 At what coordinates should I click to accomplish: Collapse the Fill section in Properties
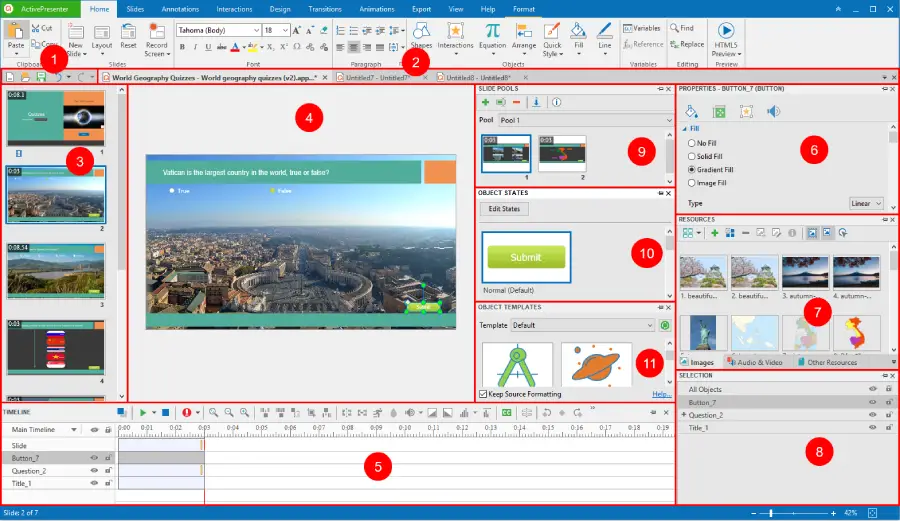pyautogui.click(x=685, y=129)
